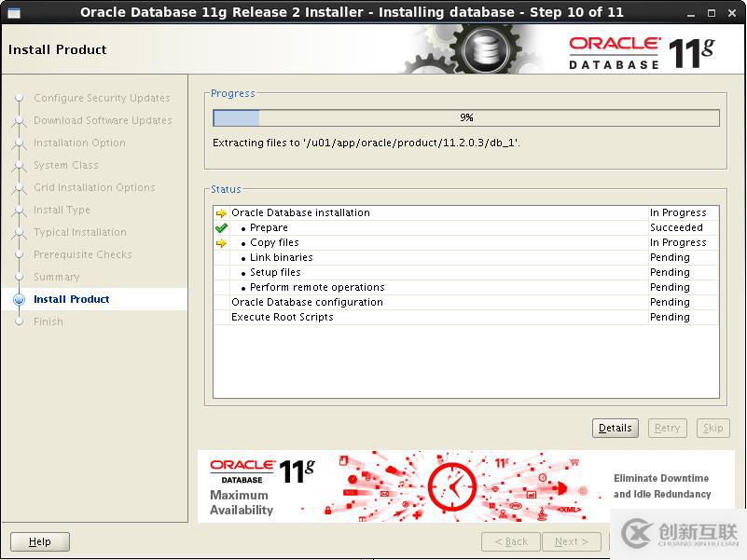Screen dimensions: 747x560
Task: Click the Oracle Database 11g header logo
Action: click(x=642, y=53)
